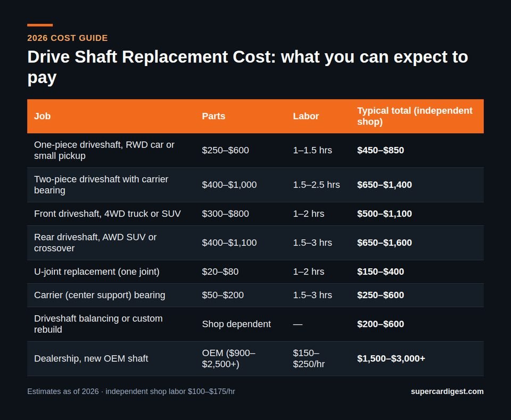
Task: Click the '$450–$850' total cell
Action: [x=380, y=150]
